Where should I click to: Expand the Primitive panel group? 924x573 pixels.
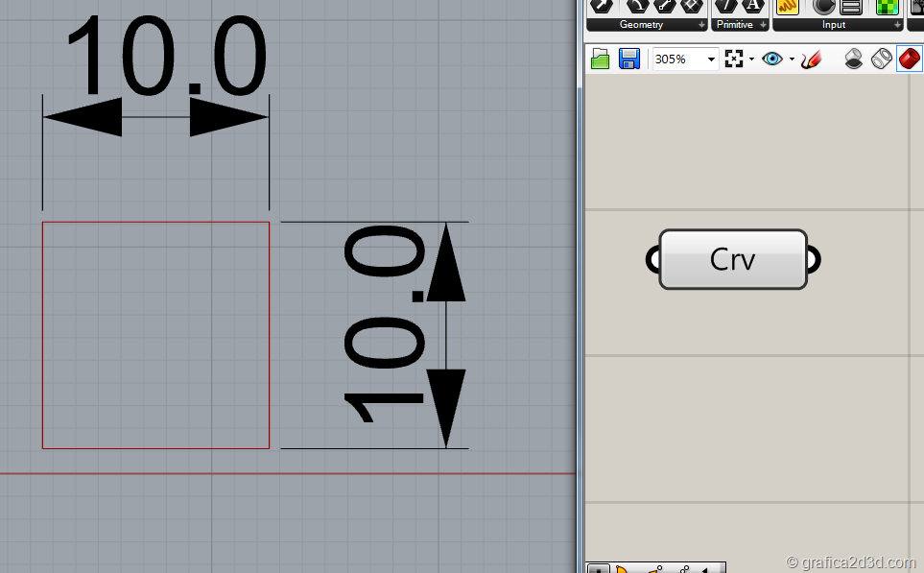point(764,25)
